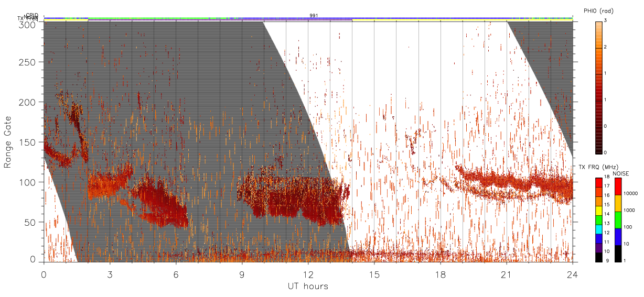644x297 pixels.
Task: Click x-axis tick label '9'
Action: [242, 274]
